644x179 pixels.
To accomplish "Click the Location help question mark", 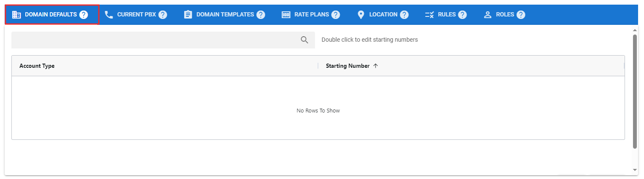I will click(404, 15).
